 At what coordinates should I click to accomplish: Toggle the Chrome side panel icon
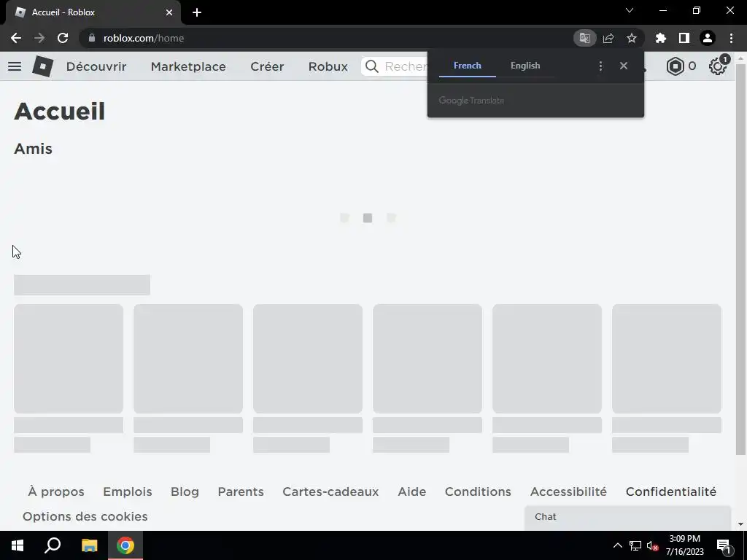[684, 38]
